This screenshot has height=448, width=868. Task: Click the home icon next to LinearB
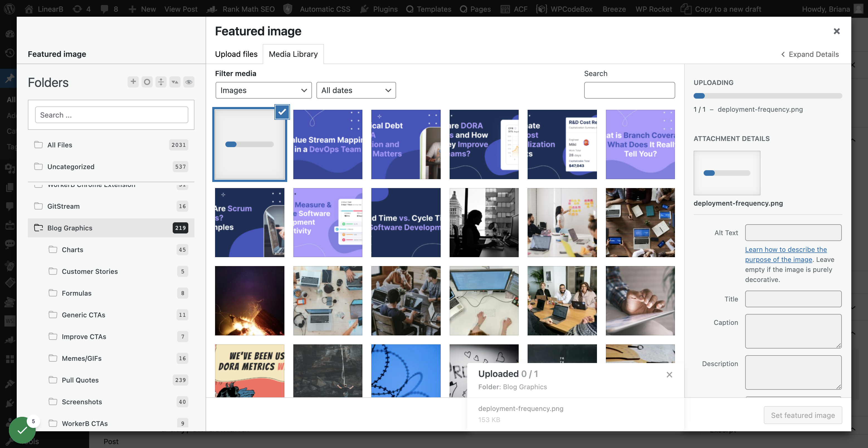(x=29, y=9)
